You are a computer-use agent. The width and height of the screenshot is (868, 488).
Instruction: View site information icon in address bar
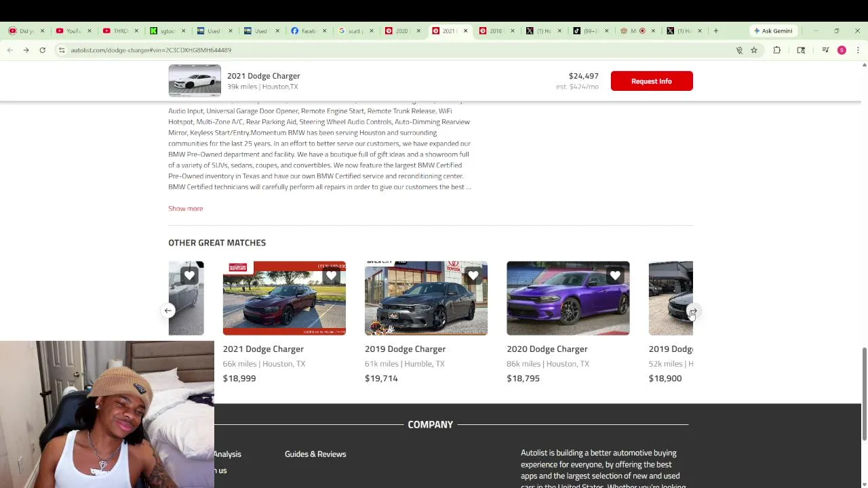point(62,50)
